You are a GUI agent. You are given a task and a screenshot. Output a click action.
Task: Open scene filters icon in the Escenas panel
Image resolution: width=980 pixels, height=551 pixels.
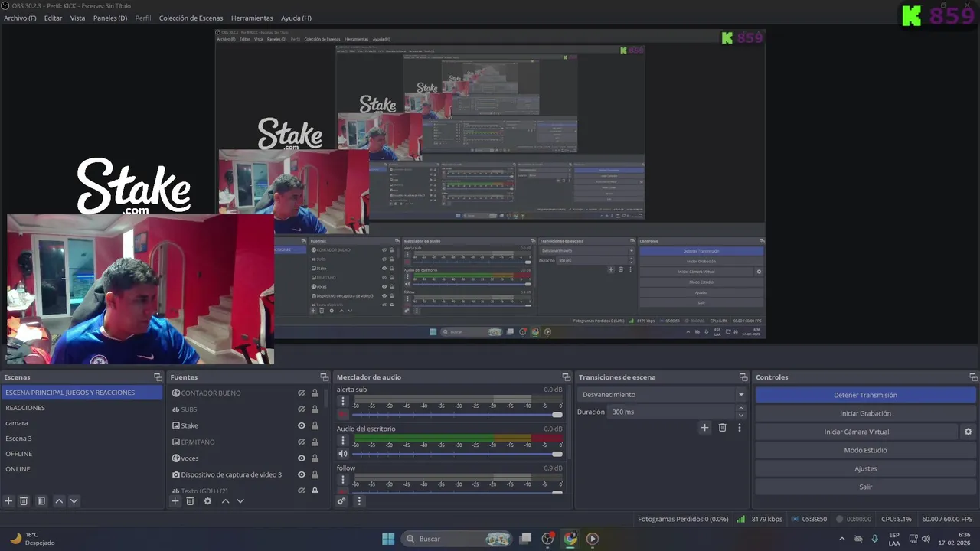(41, 501)
